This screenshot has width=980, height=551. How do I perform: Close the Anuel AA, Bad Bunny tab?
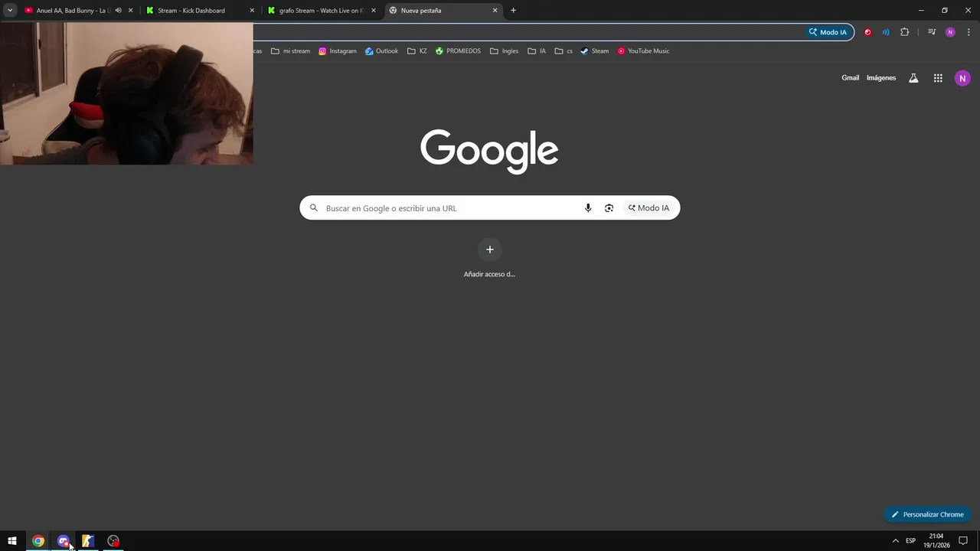[x=131, y=11]
